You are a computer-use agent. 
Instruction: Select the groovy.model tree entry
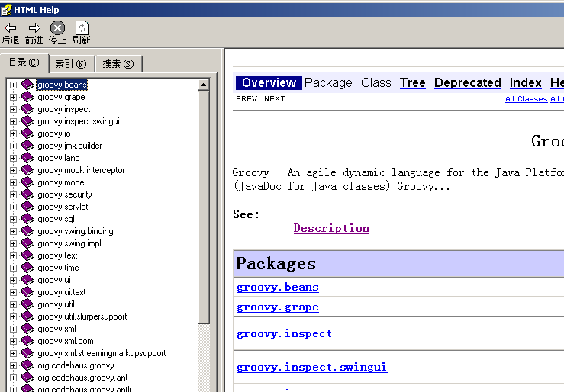click(62, 182)
